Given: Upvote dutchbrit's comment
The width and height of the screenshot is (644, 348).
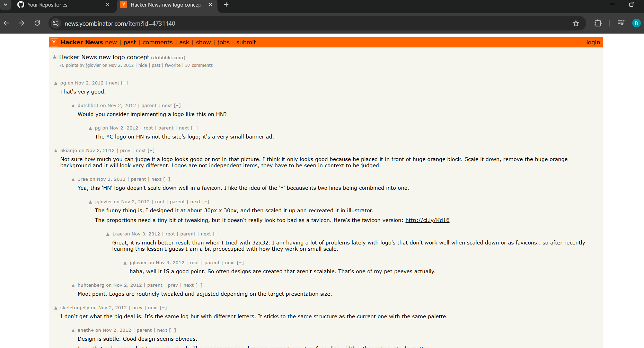Looking at the screenshot, I should click(x=73, y=106).
